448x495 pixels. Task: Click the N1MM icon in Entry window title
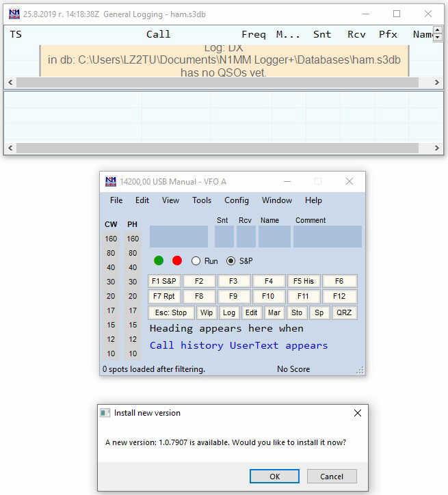click(111, 181)
